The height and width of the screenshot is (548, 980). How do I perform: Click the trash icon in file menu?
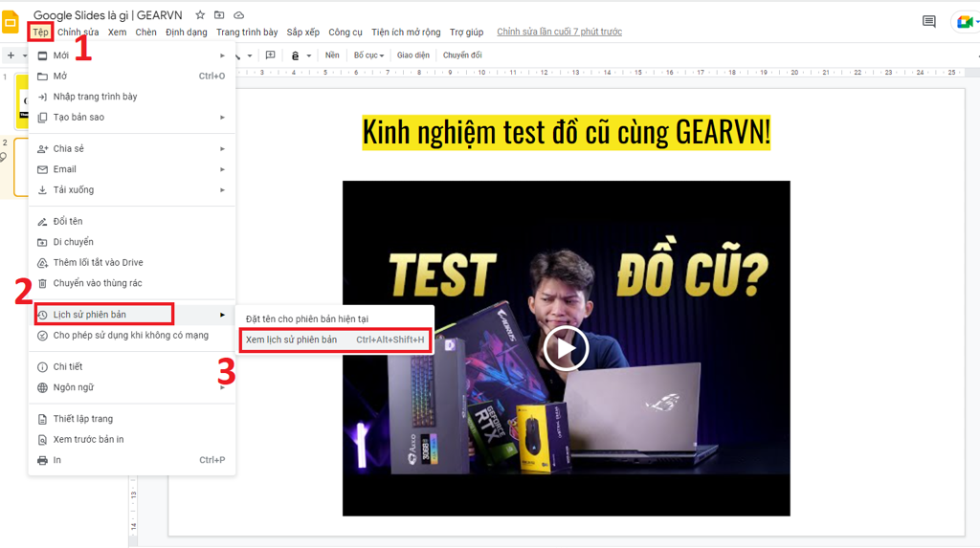click(x=42, y=283)
